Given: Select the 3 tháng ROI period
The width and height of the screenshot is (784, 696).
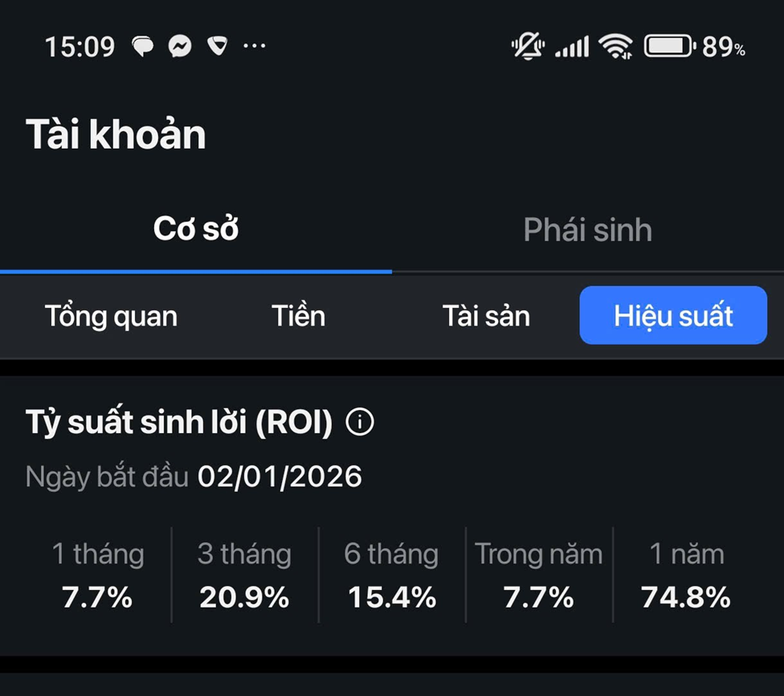Looking at the screenshot, I should (244, 575).
